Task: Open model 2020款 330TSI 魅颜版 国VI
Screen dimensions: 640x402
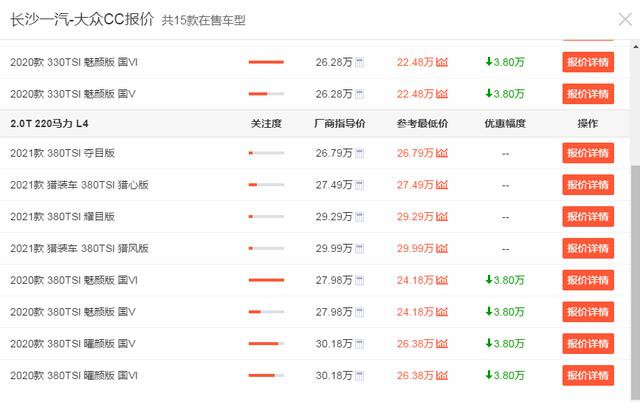Action: coord(74,62)
